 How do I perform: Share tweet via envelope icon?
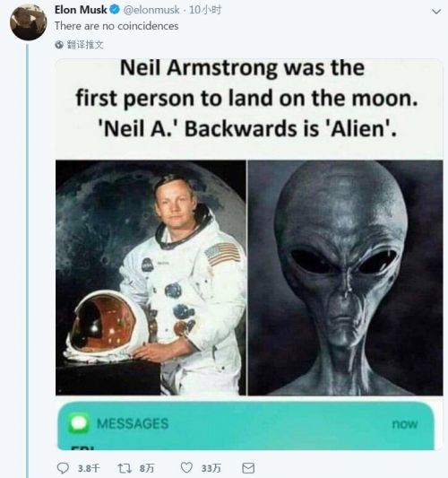248,468
